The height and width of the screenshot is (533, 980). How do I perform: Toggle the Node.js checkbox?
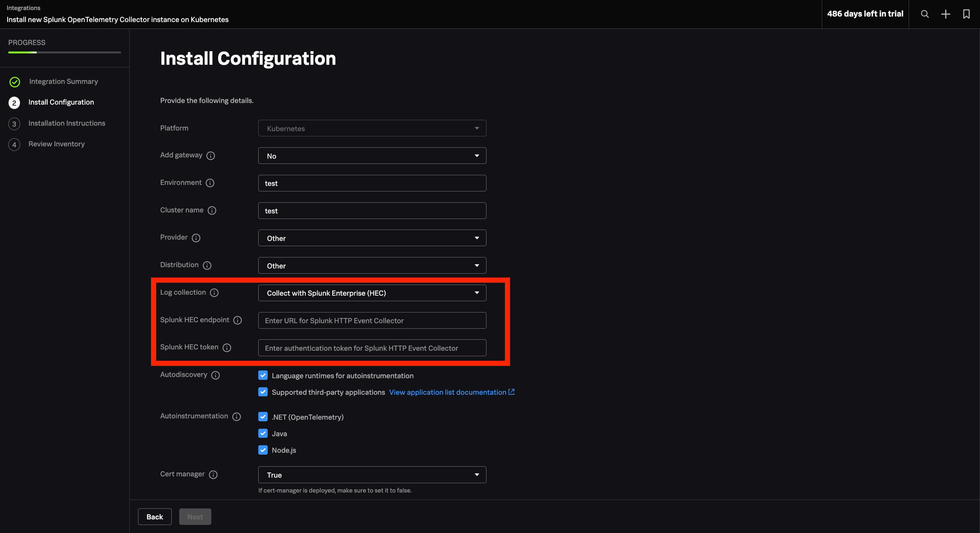pos(263,450)
